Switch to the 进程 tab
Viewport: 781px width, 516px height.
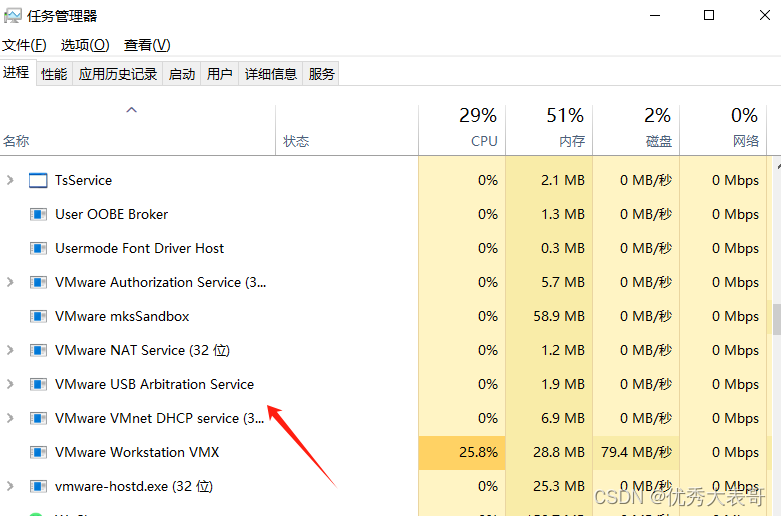16,73
